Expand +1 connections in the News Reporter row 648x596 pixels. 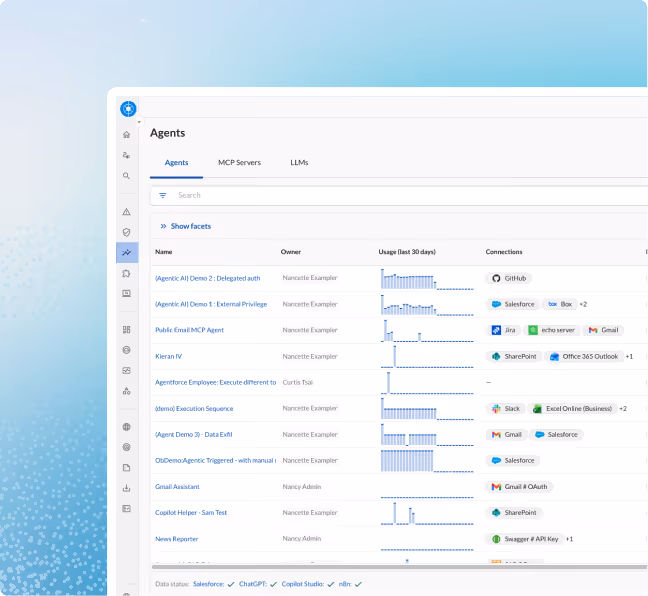pyautogui.click(x=569, y=539)
